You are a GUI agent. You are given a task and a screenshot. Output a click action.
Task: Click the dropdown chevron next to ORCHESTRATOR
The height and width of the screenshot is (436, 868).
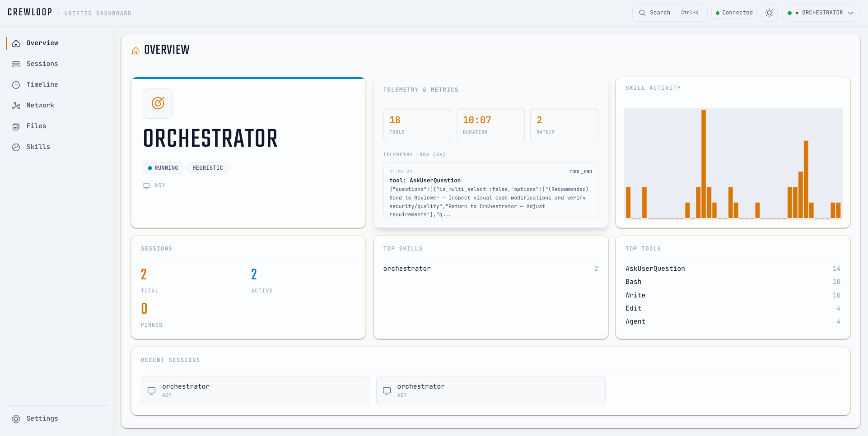pos(850,13)
